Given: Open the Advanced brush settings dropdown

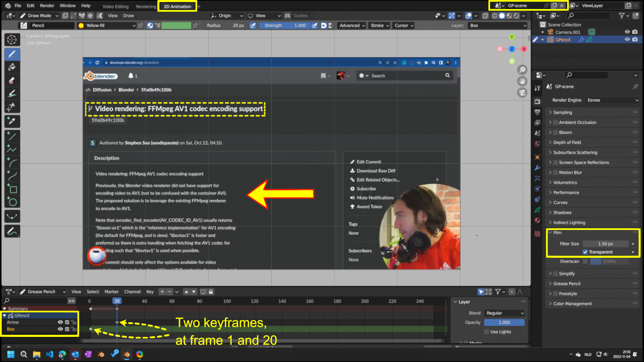Looking at the screenshot, I should [x=352, y=25].
